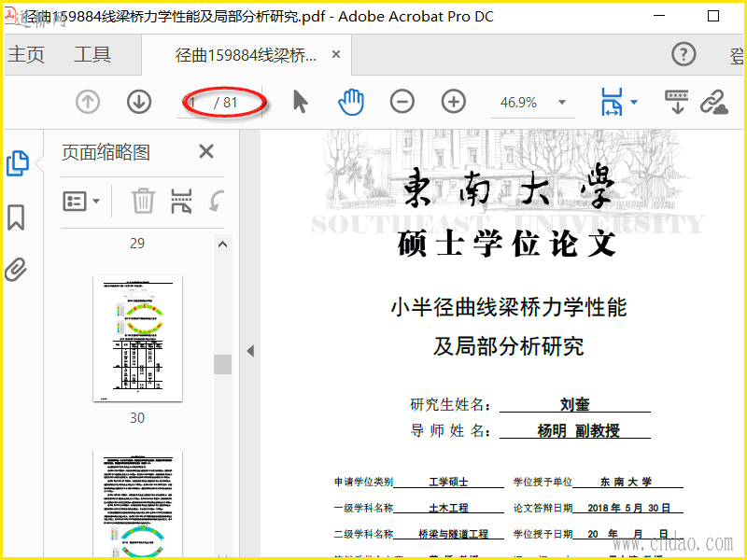Collapse the navigation pane with left triangle
The width and height of the screenshot is (747, 560).
[x=250, y=352]
